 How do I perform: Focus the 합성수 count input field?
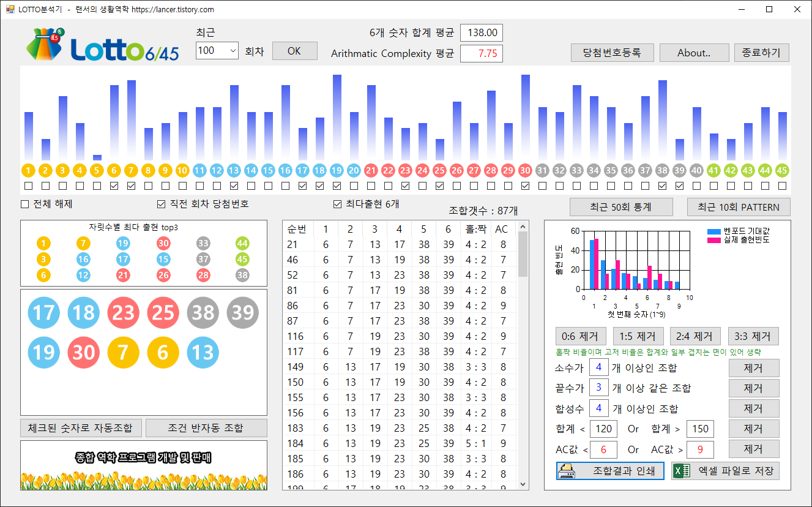[x=598, y=408]
